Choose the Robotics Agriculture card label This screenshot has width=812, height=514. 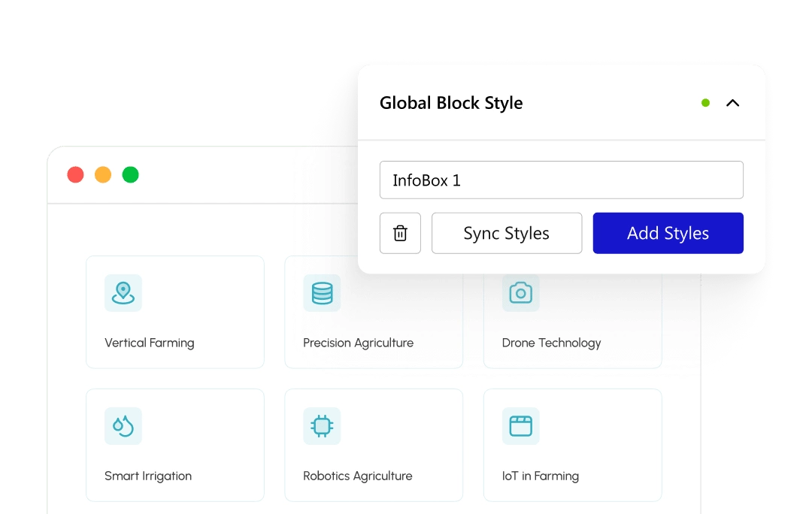pos(358,476)
